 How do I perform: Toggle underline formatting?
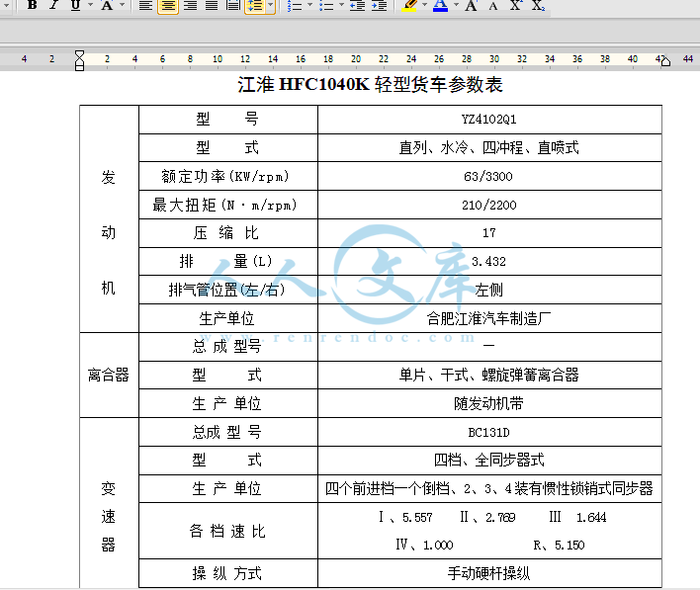click(x=75, y=5)
